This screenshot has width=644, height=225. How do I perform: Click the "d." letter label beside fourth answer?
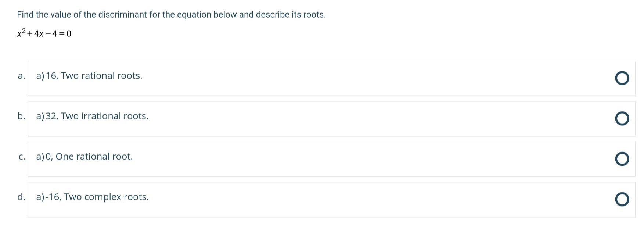pos(21,197)
